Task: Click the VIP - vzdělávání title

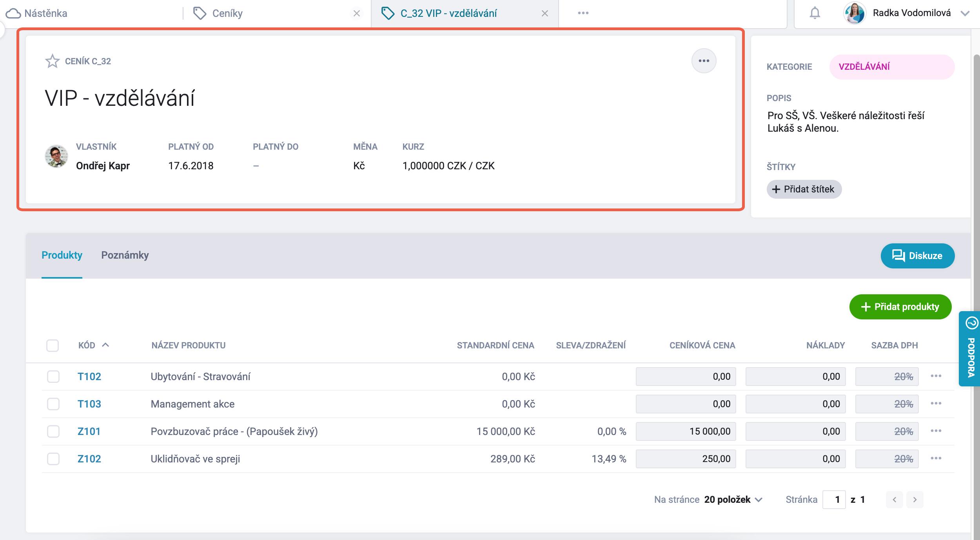Action: pos(120,98)
